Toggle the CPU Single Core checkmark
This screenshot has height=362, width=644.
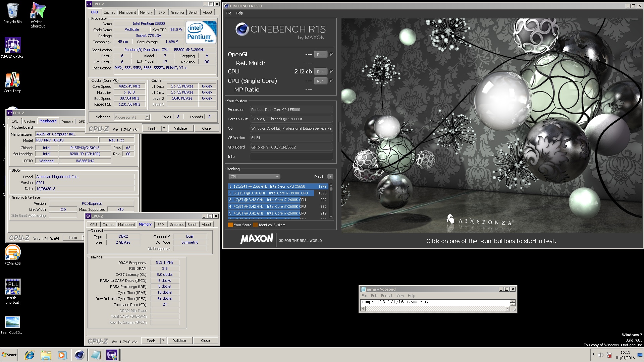[331, 80]
